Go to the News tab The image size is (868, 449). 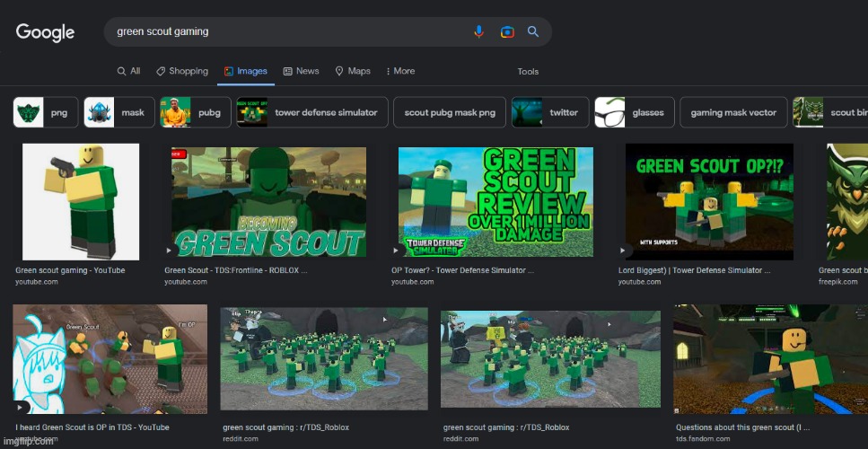301,71
